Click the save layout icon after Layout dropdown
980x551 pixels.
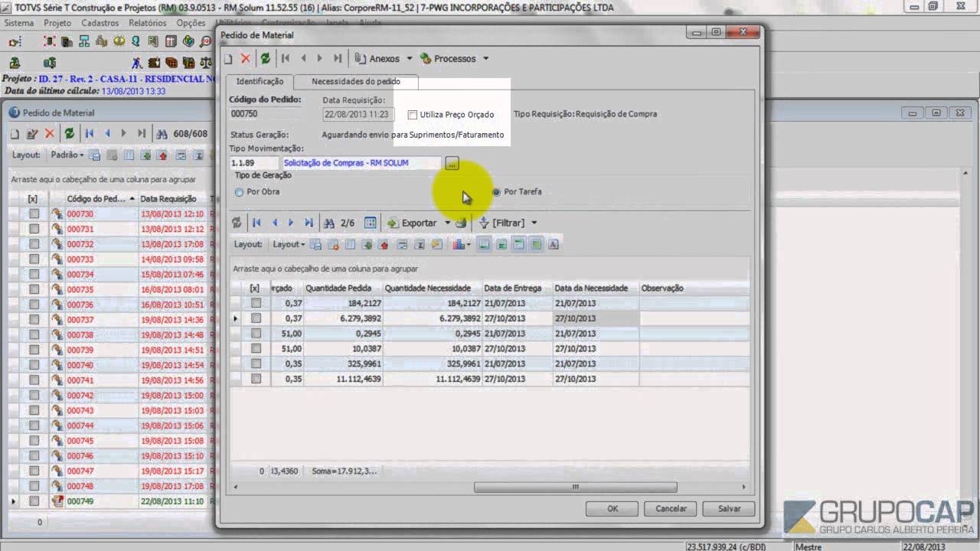[316, 245]
